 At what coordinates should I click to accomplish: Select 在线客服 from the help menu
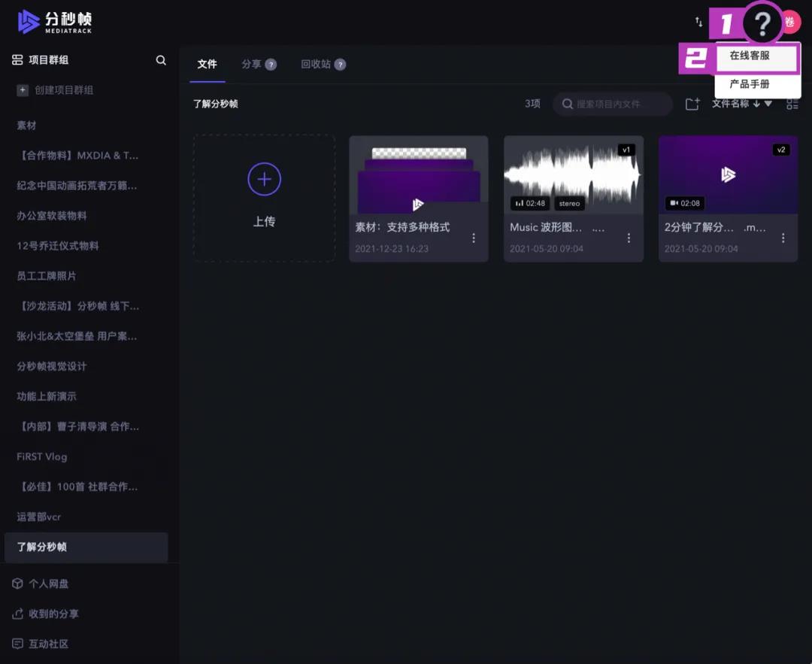750,56
